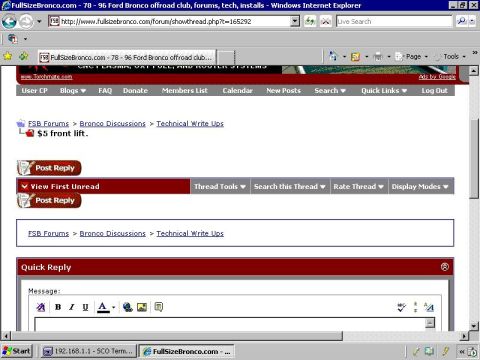480x360 pixels.
Task: Click the address bar URL field
Action: (x=170, y=22)
